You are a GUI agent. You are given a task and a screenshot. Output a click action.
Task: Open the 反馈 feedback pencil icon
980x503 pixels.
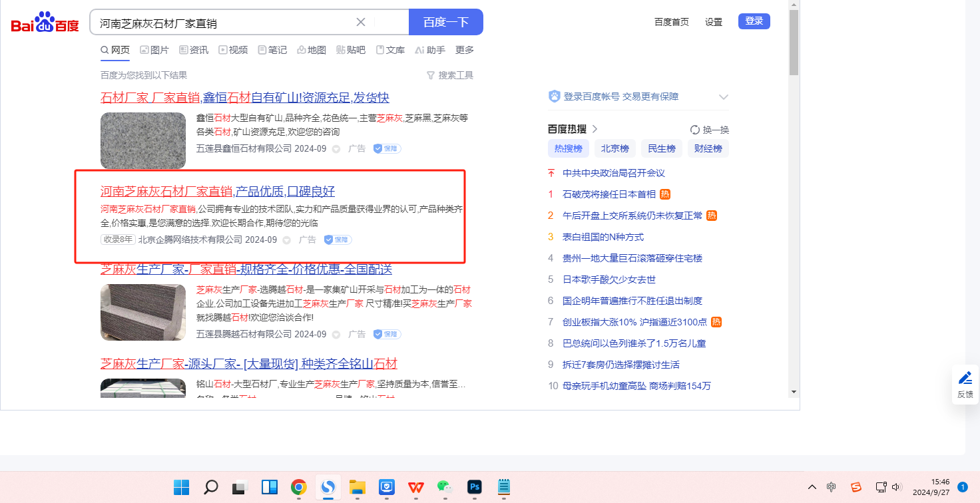tap(965, 379)
